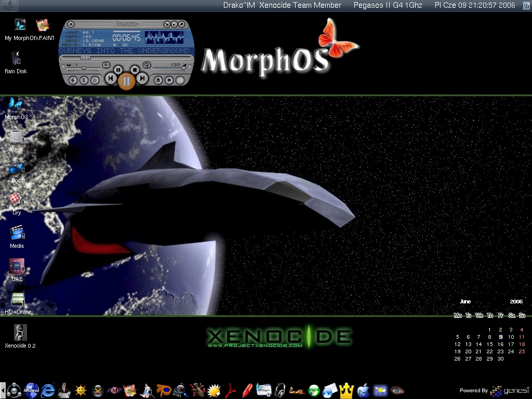
Task: Open the MorphOS butterfly volume icon
Action: click(16, 103)
